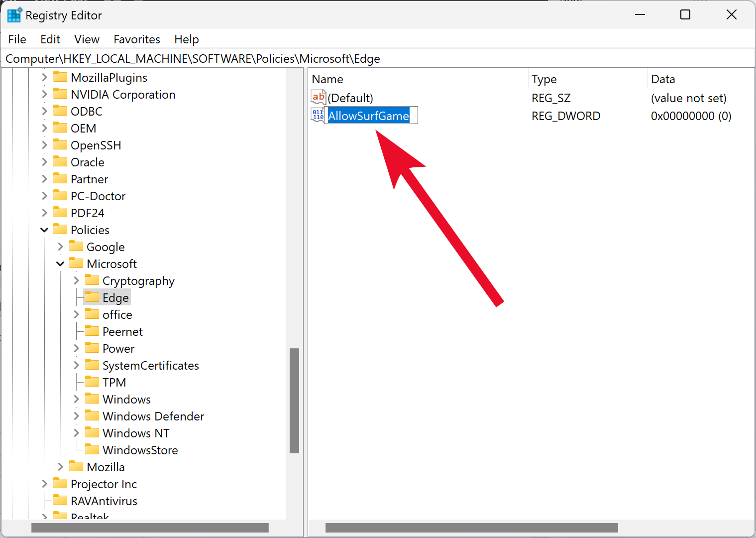Click the TPM folder icon
Screen dimensions: 756x538
pos(92,382)
